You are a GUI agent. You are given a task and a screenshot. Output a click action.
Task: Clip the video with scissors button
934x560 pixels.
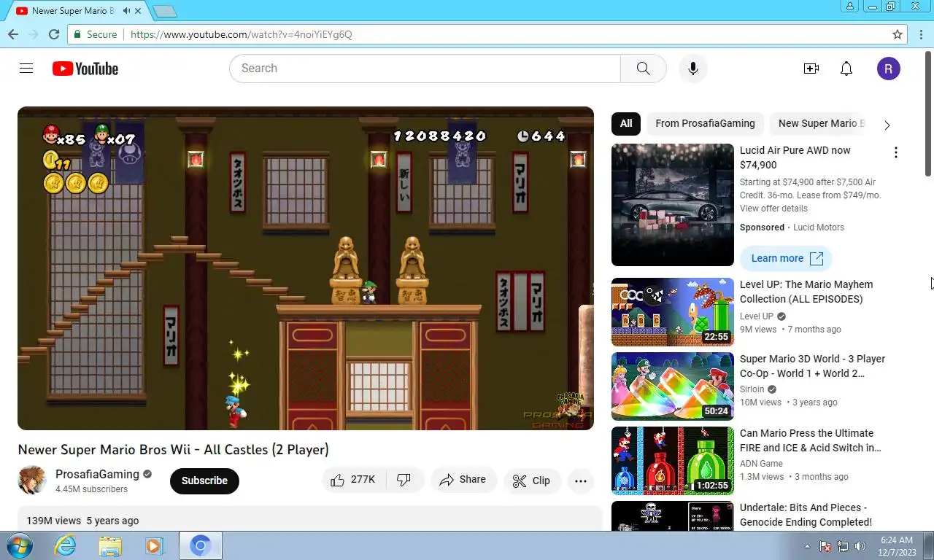tap(532, 481)
